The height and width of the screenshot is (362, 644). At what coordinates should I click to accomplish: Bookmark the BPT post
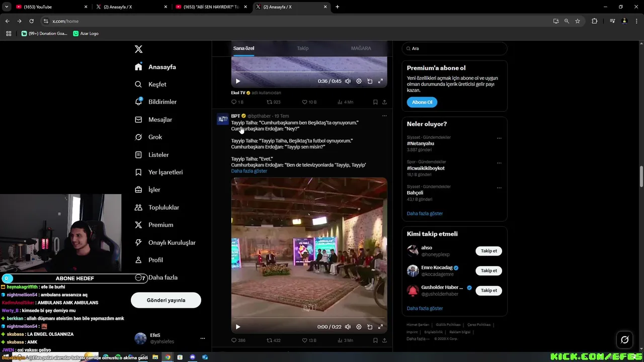pyautogui.click(x=375, y=340)
